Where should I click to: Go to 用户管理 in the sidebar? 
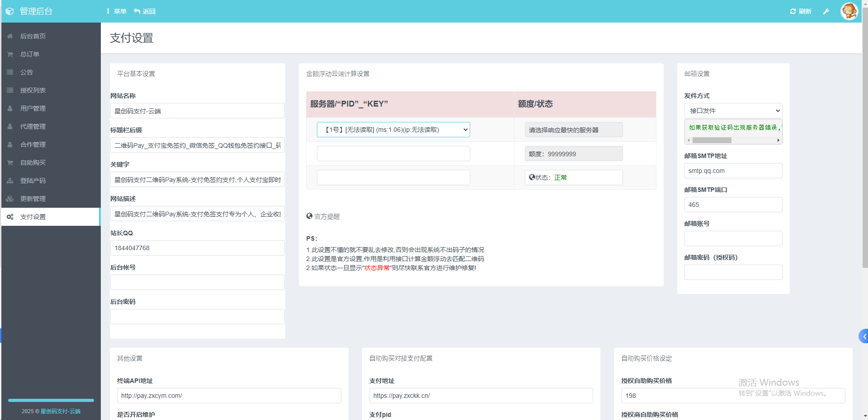pyautogui.click(x=33, y=108)
